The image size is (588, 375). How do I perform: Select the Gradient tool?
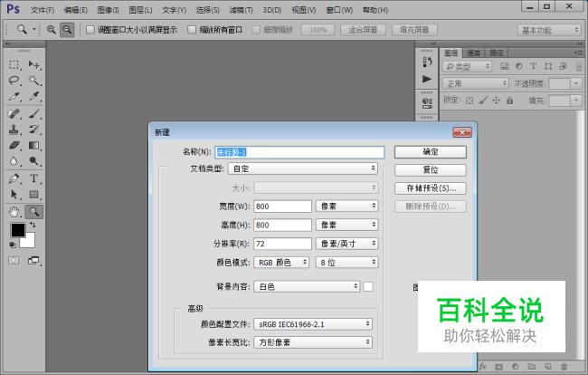[34, 145]
